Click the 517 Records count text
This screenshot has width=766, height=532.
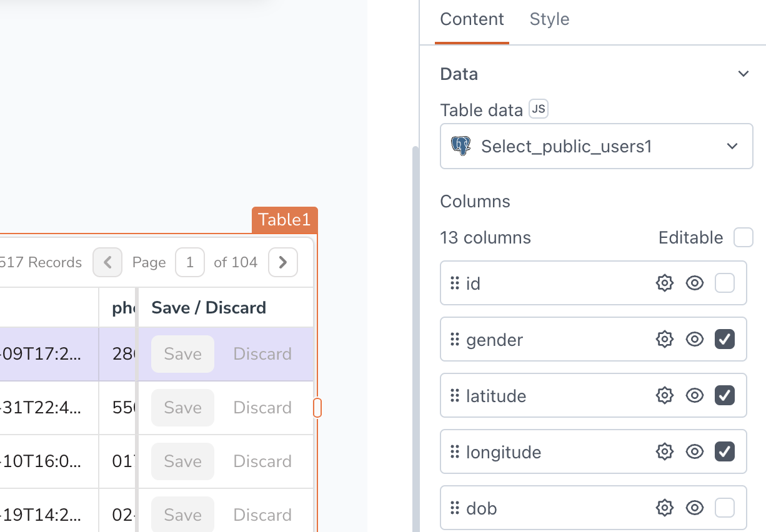(41, 262)
